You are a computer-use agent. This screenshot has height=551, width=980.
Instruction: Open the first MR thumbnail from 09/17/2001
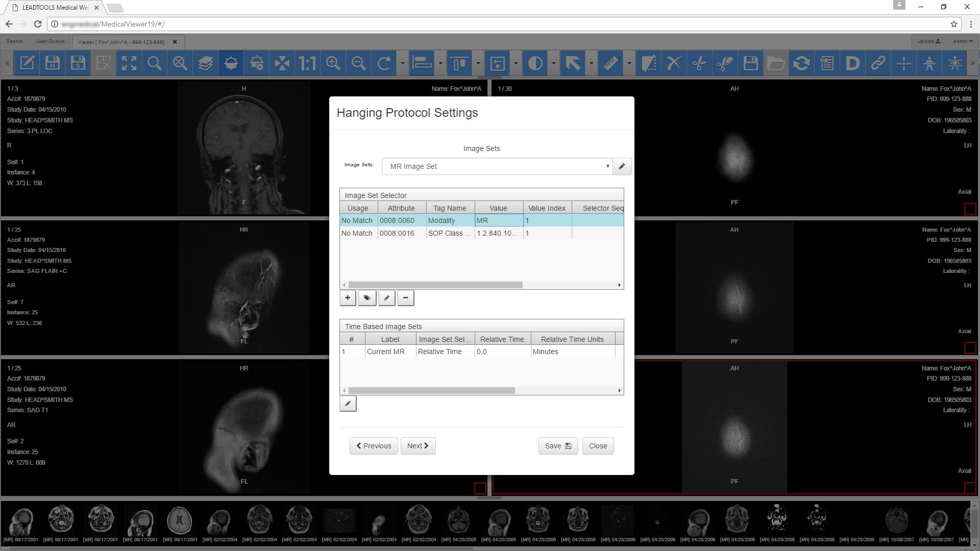[21, 519]
